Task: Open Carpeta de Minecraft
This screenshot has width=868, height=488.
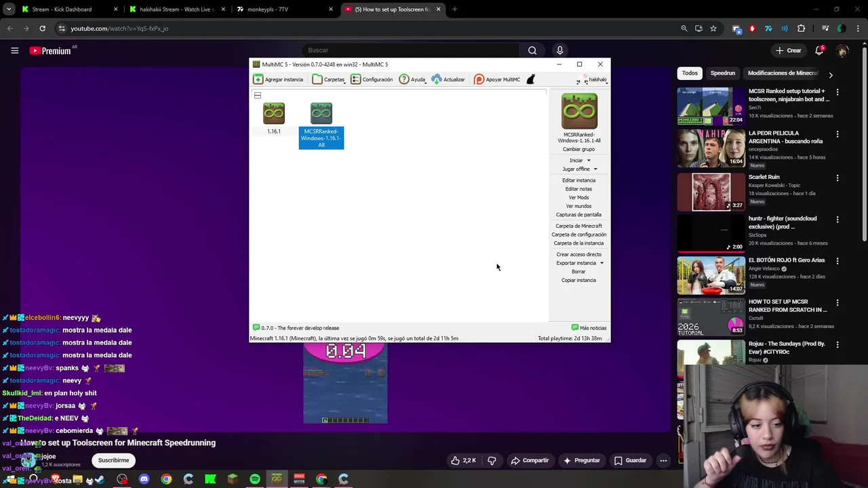Action: coord(578,226)
